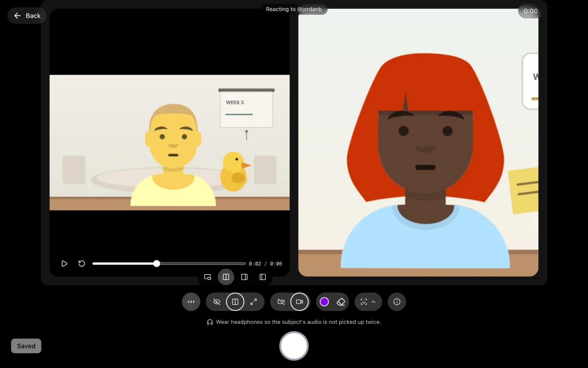Open the info button
588x368 pixels.
point(397,302)
